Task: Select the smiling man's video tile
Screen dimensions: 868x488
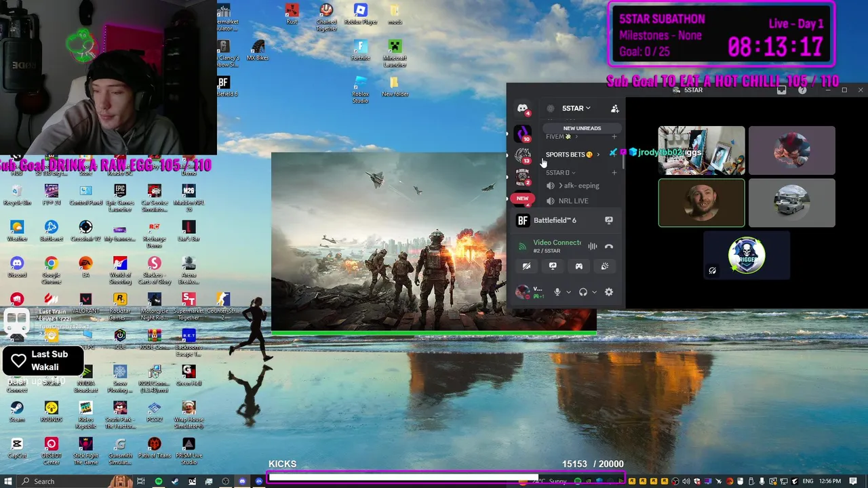Action: pos(701,203)
